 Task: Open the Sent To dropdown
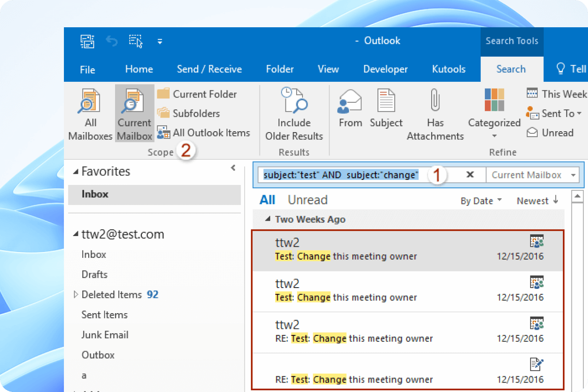pyautogui.click(x=554, y=113)
